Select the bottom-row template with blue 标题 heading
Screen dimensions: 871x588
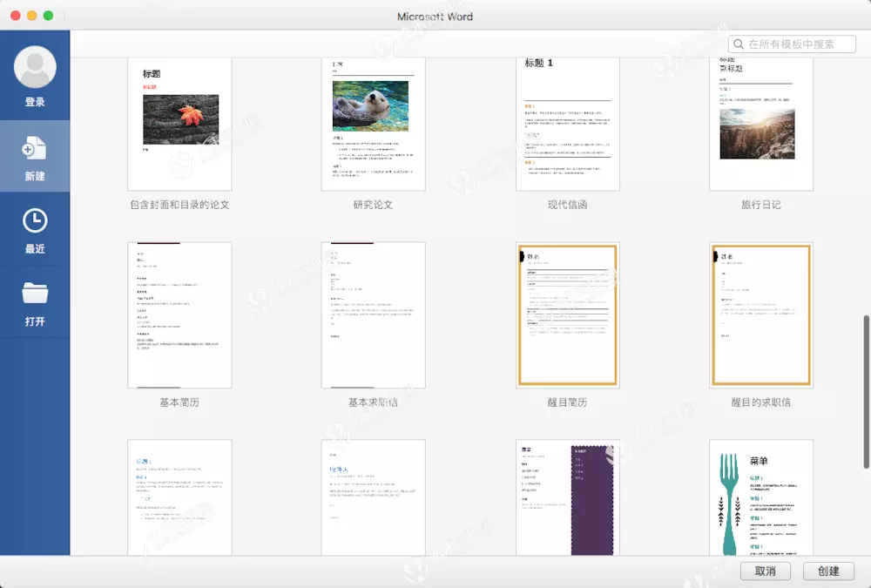coord(179,497)
